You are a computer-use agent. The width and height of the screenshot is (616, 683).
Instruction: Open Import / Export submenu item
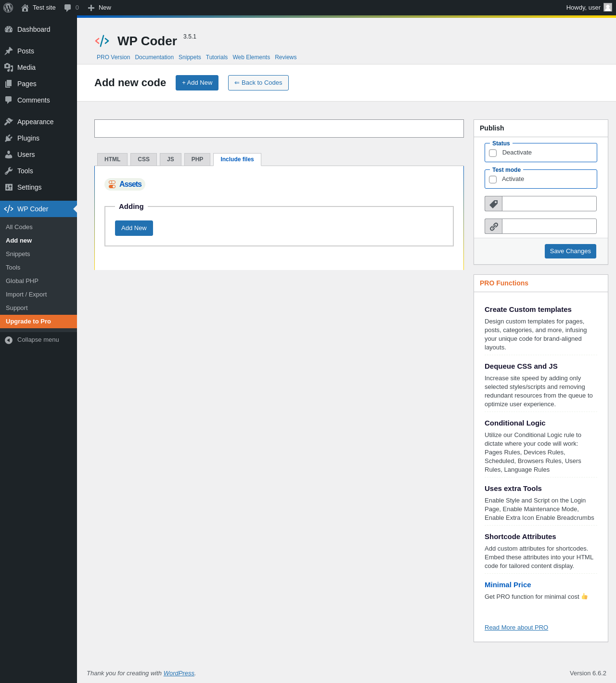38,295
